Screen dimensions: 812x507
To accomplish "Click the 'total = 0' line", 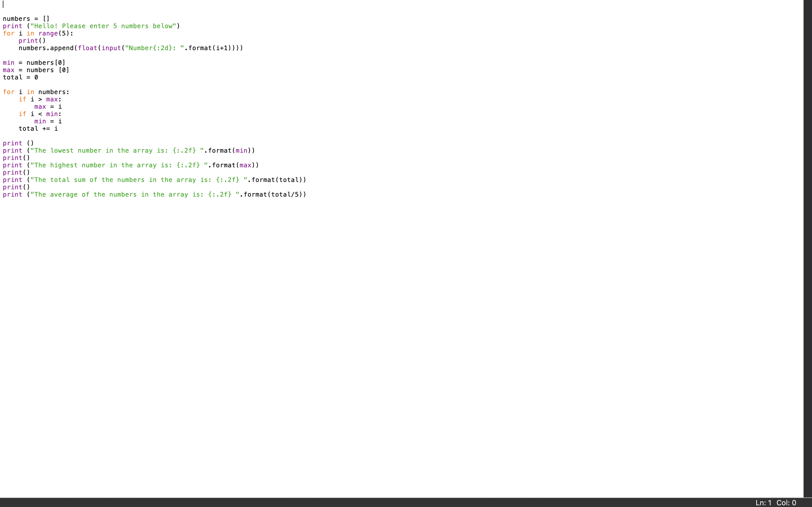I will pyautogui.click(x=20, y=77).
